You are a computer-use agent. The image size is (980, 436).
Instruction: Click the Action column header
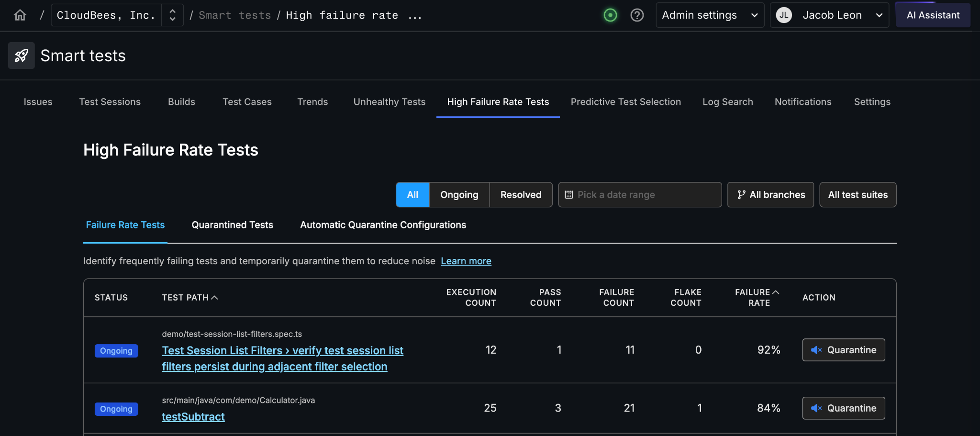pyautogui.click(x=819, y=298)
